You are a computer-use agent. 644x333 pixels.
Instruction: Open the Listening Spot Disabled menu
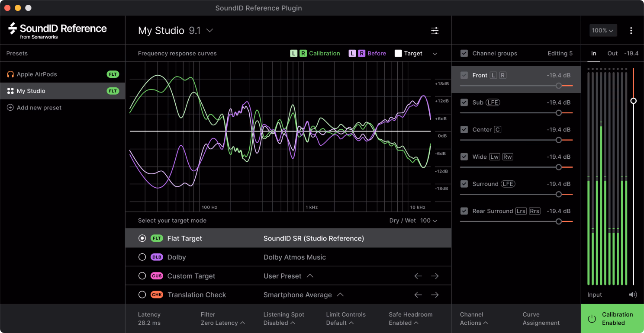click(284, 319)
